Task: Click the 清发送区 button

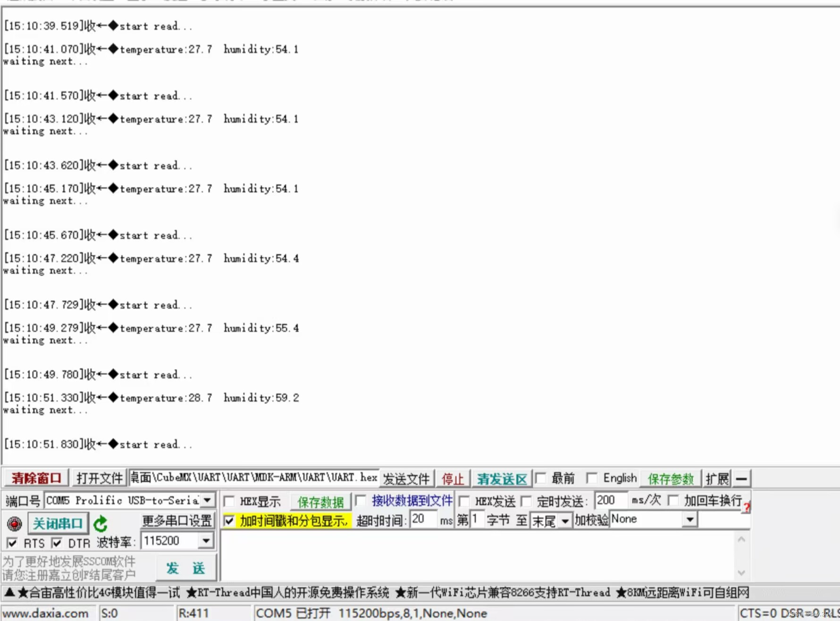Action: (x=502, y=479)
